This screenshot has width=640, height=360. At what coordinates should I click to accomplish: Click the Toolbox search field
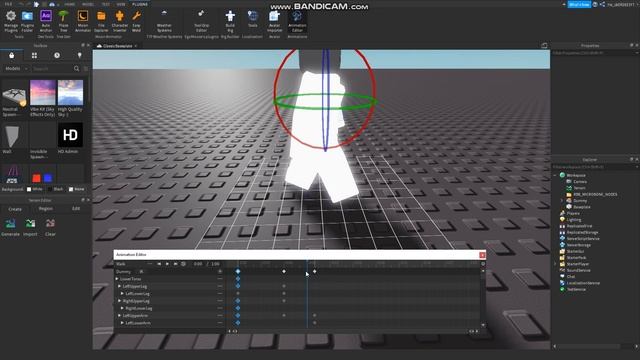tap(52, 69)
